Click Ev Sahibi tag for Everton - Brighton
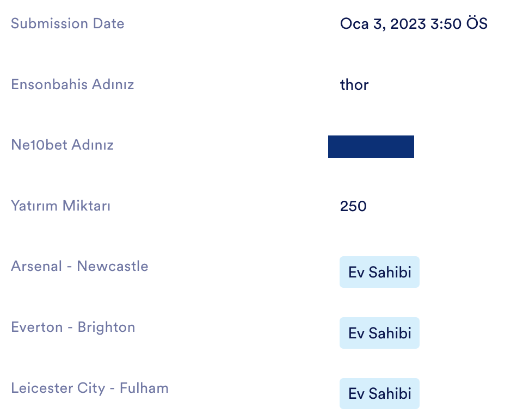The height and width of the screenshot is (420, 517). [379, 333]
